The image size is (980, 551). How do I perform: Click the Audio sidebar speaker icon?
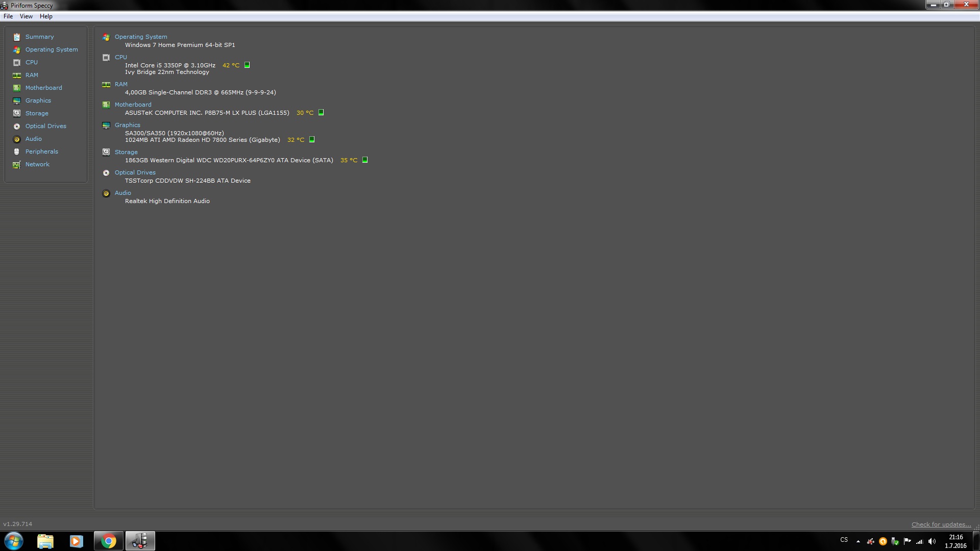coord(17,139)
